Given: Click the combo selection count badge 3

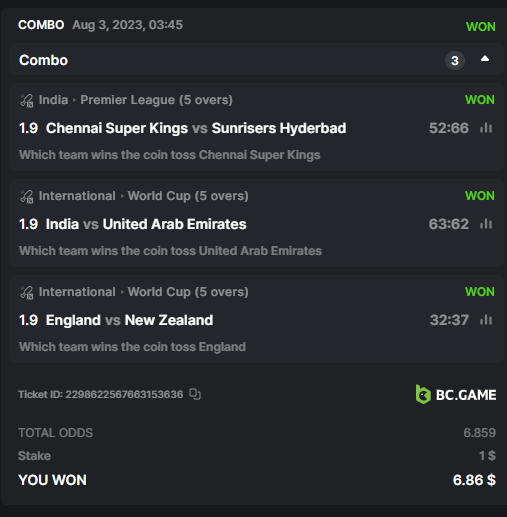Looking at the screenshot, I should (455, 61).
